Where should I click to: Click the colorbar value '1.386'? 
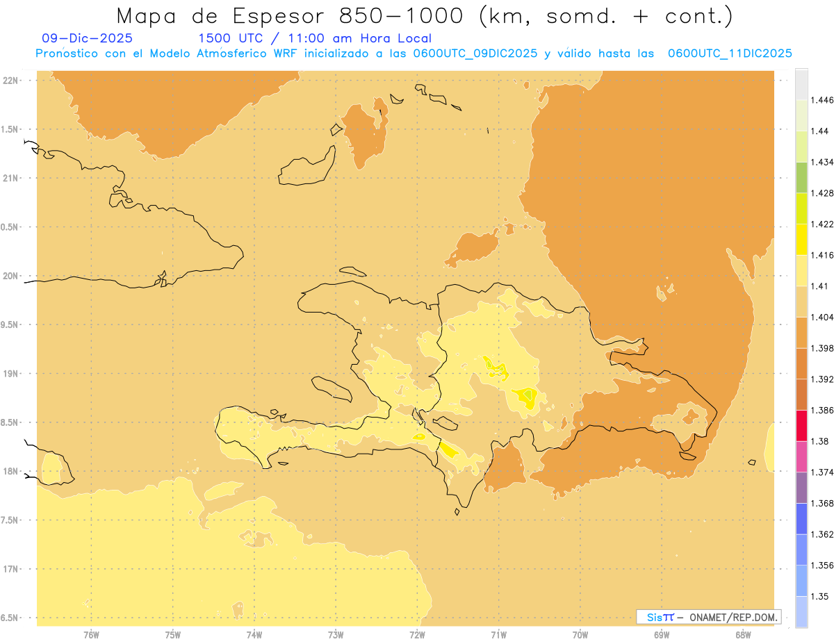822,411
